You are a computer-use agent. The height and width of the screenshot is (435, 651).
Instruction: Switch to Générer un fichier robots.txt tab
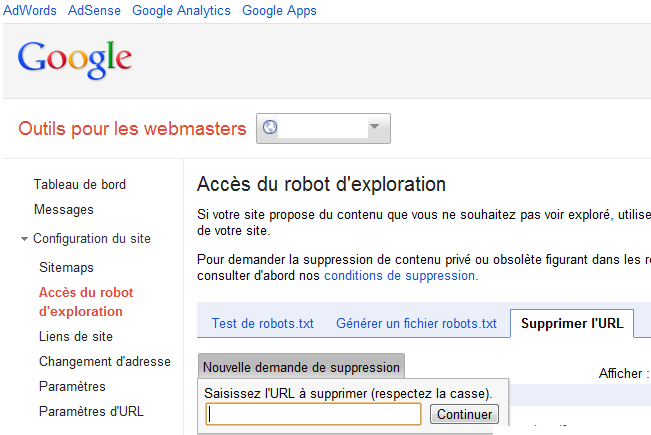[416, 323]
